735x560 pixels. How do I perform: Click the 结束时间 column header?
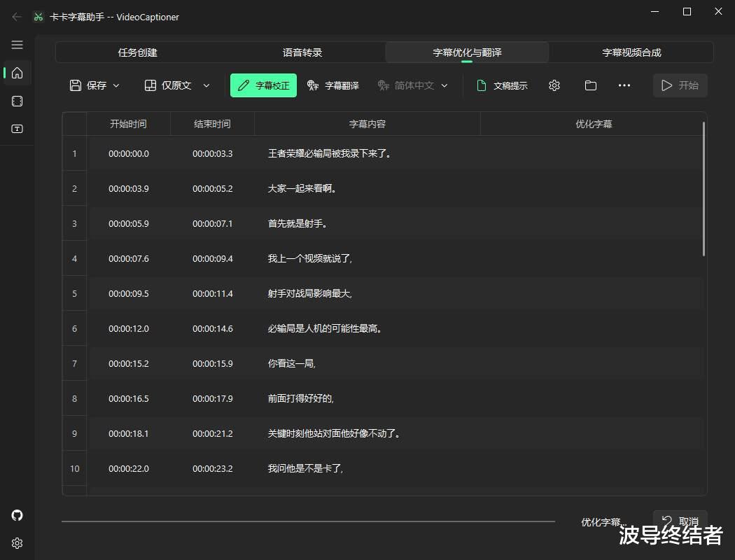coord(212,124)
